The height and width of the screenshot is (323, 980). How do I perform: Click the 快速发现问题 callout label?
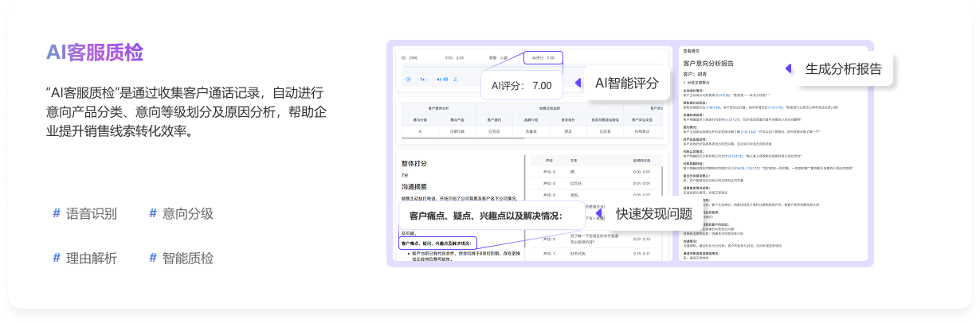[653, 213]
